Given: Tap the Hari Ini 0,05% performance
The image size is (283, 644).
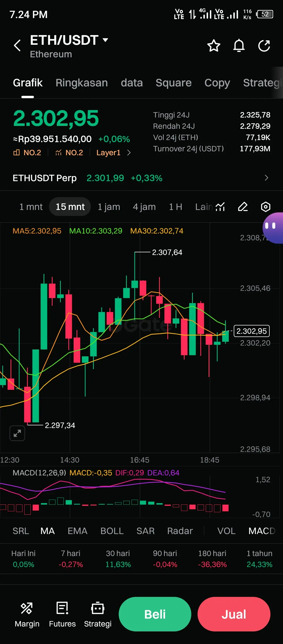Looking at the screenshot, I should (x=24, y=559).
